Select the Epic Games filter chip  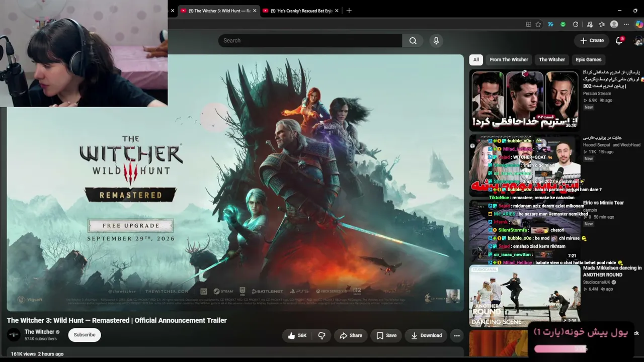click(x=589, y=60)
